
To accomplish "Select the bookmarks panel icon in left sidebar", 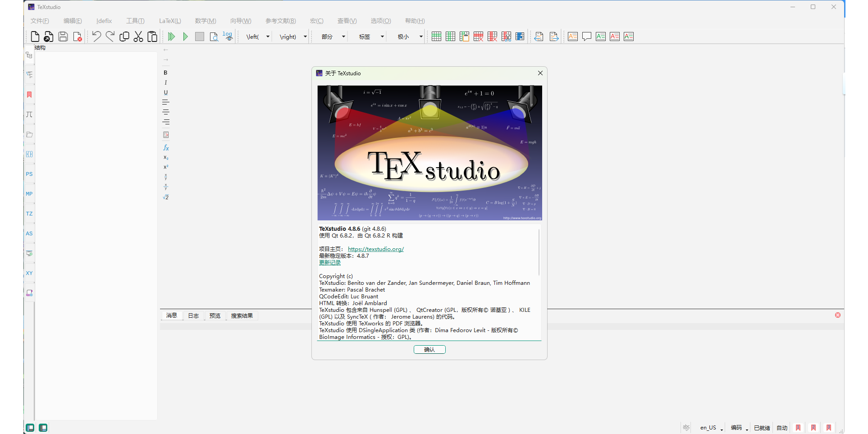I will click(x=29, y=95).
